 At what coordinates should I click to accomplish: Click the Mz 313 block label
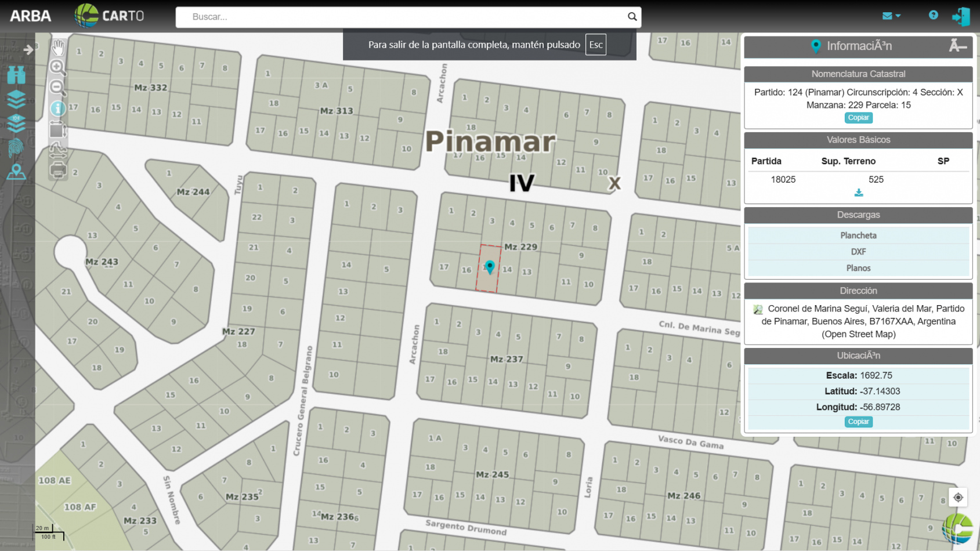point(337,111)
